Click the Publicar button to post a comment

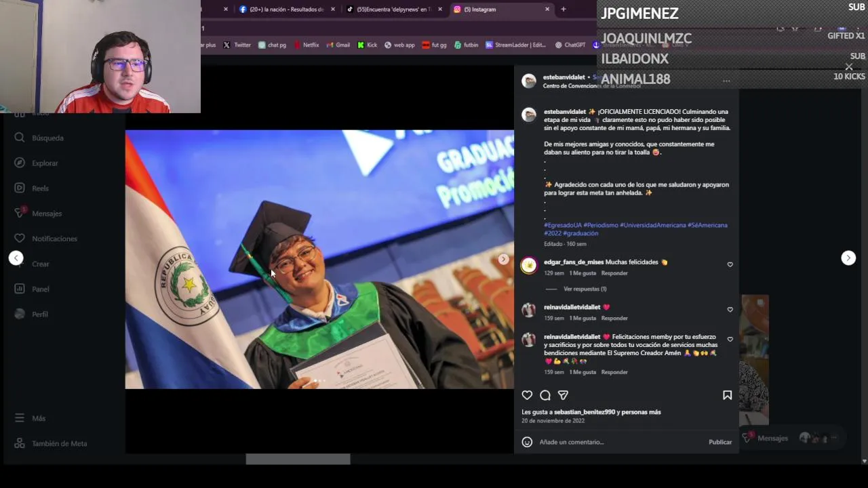(720, 442)
